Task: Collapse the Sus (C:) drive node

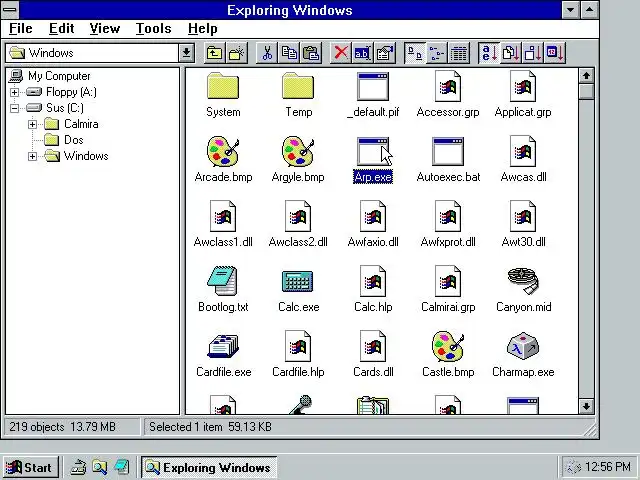Action: [x=14, y=108]
